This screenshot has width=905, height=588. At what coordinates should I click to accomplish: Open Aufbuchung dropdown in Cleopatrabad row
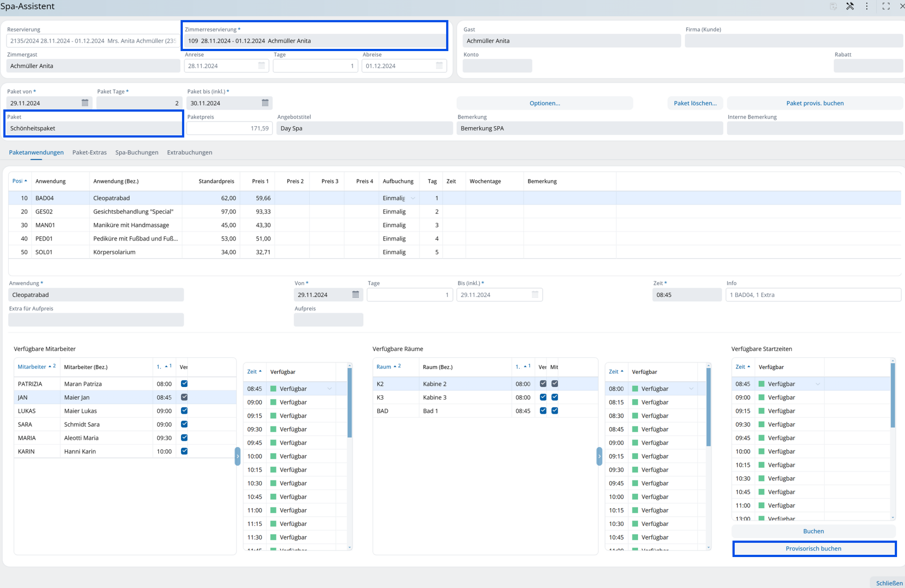[413, 198]
